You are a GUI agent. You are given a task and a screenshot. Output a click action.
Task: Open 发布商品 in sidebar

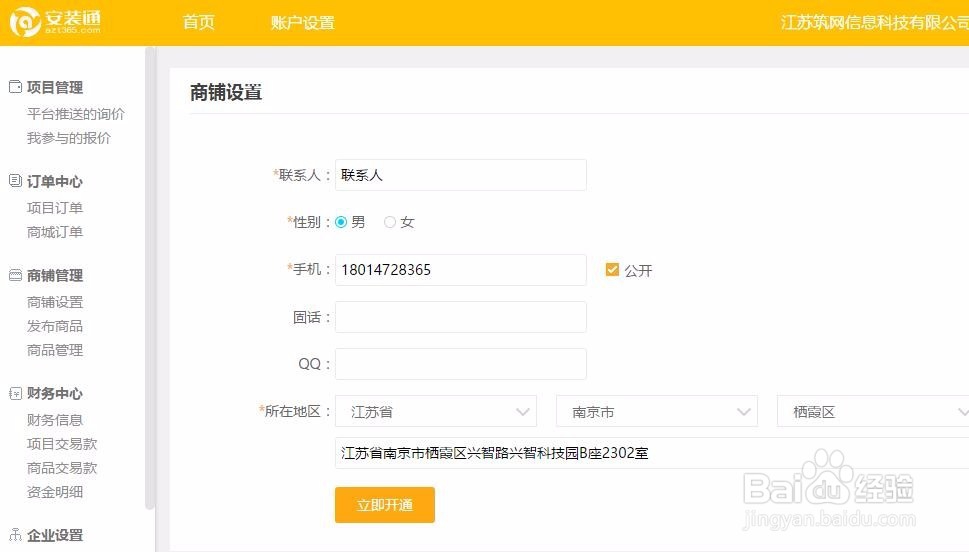click(x=54, y=326)
